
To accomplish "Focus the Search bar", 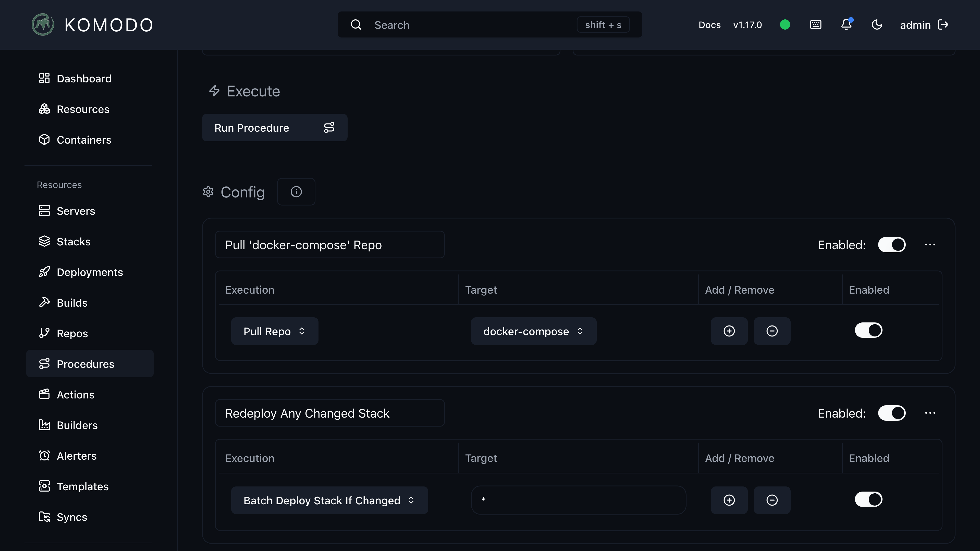I will point(490,25).
